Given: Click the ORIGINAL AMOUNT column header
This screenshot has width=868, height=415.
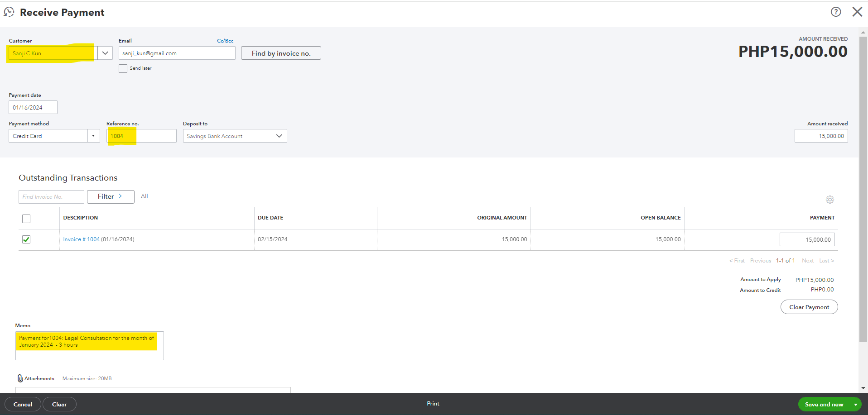Looking at the screenshot, I should pos(502,218).
